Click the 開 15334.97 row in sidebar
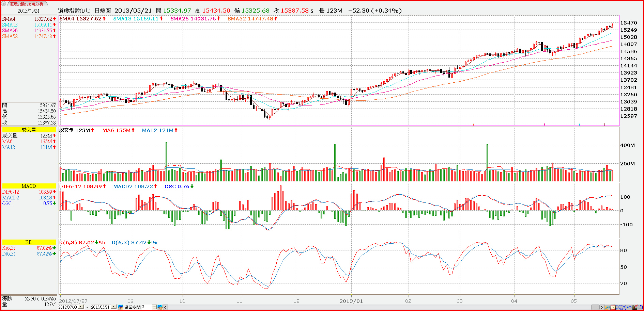Viewport: 644px width, 311px height. (x=29, y=105)
